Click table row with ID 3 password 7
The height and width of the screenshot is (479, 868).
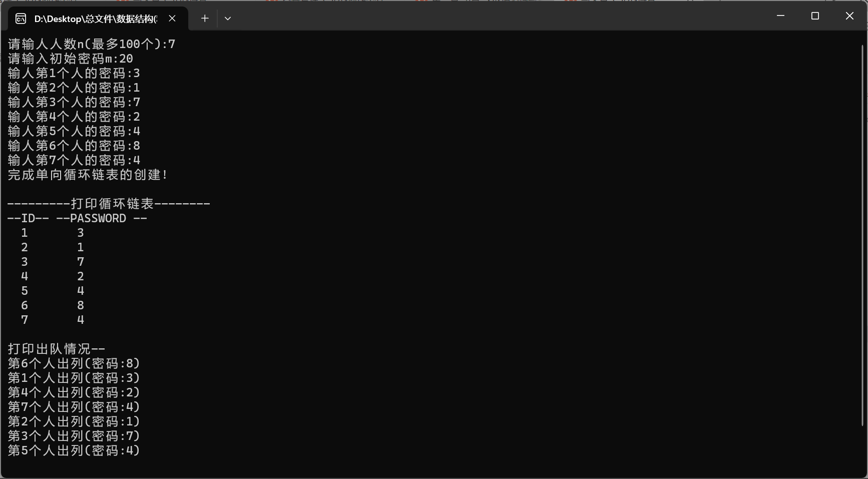pos(53,262)
